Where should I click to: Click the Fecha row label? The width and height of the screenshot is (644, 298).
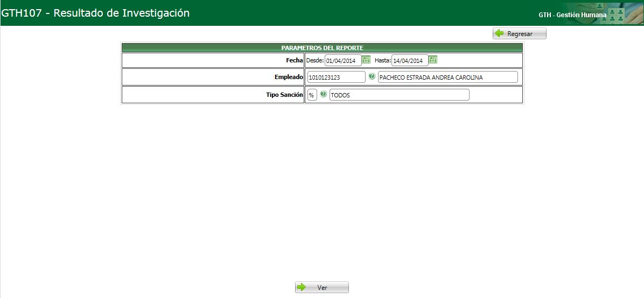coord(295,60)
